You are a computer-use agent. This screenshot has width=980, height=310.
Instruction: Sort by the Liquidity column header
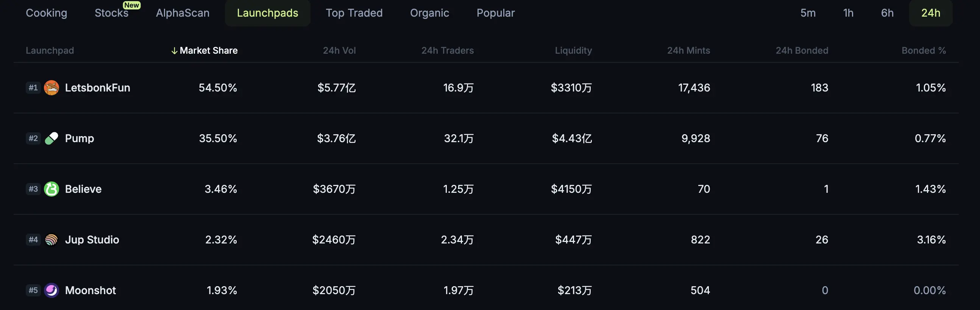pos(573,51)
